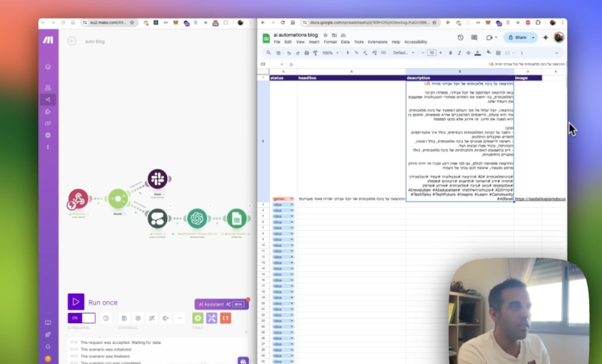
Task: Open the Data menu in Sheets
Action: coord(345,42)
